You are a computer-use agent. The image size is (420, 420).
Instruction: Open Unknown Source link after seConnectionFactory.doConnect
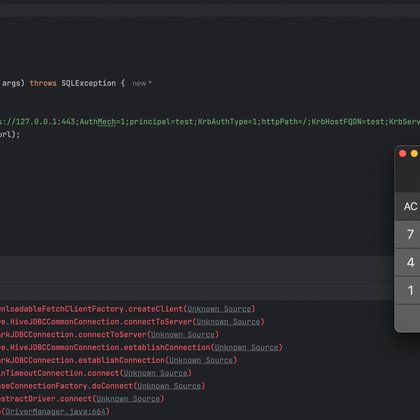pos(169,386)
